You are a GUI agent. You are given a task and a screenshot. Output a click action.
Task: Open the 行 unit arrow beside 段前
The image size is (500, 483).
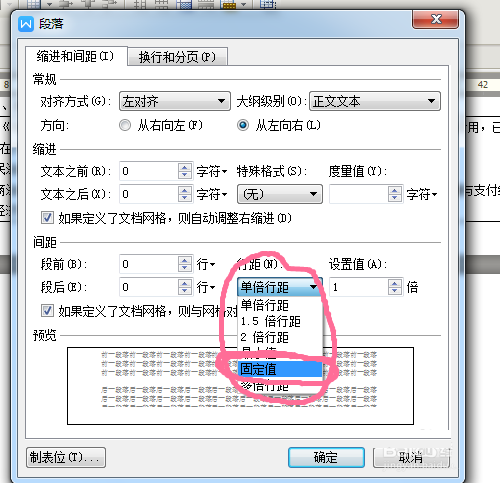point(212,265)
